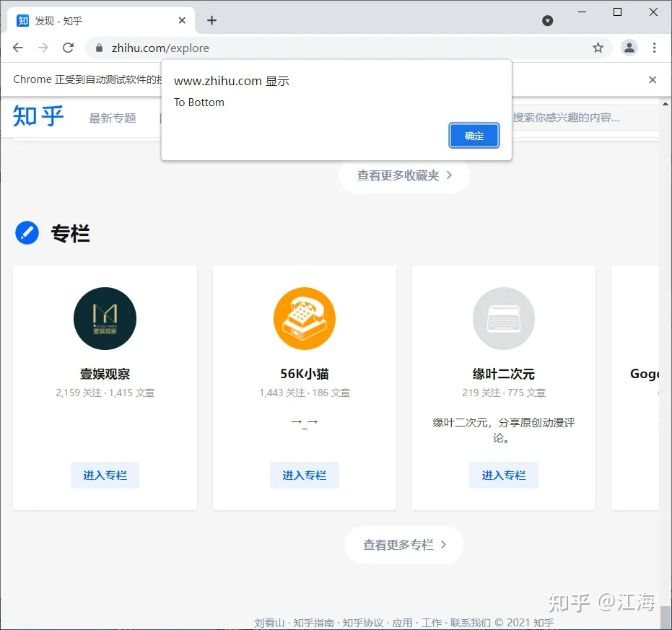The image size is (672, 630).
Task: Open a new tab with plus icon
Action: pos(211,20)
